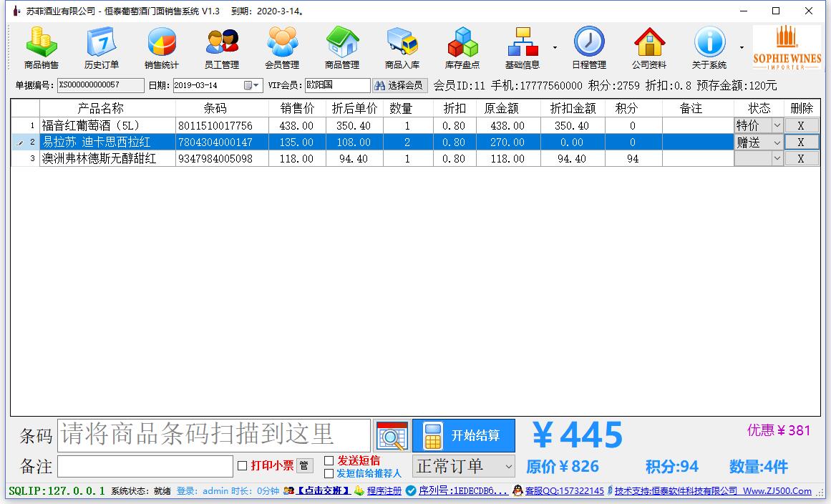Open 商品销售 sales module
This screenshot has height=504, width=831.
tap(42, 48)
